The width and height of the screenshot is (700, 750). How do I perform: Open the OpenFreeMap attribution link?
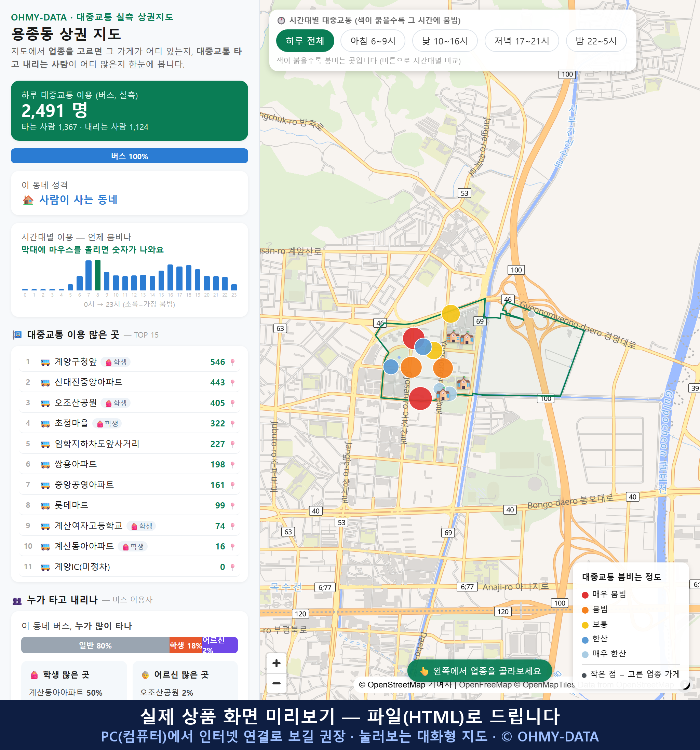click(485, 685)
